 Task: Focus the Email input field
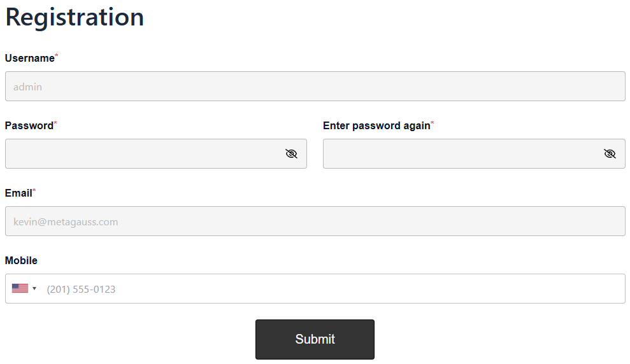315,221
